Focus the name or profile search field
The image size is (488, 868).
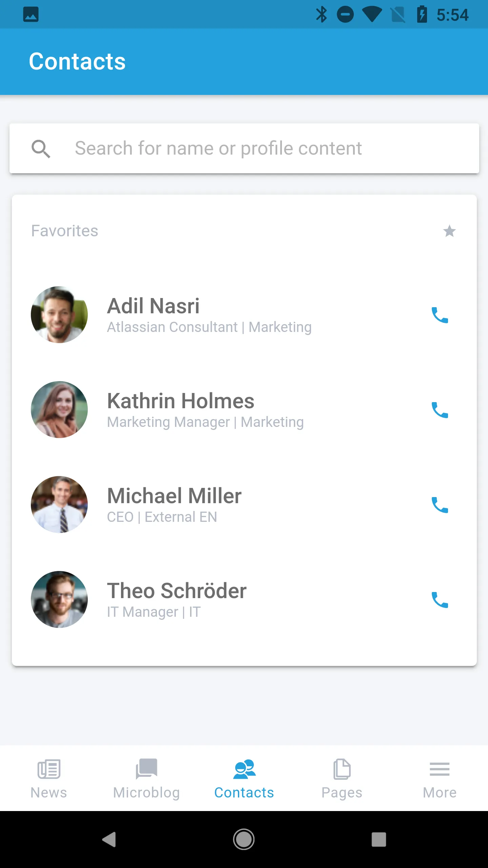point(244,149)
